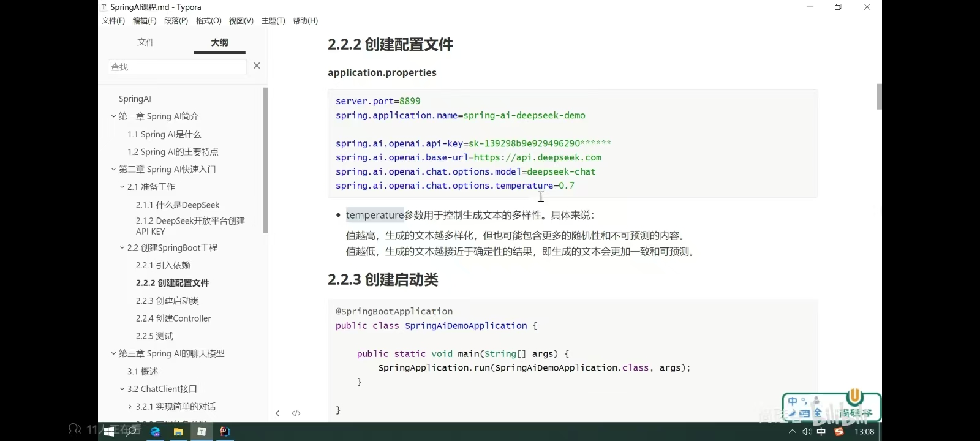Viewport: 980px width, 441px height.
Task: Jump to 1.2 Spring AI的主要特点
Action: coord(173,152)
